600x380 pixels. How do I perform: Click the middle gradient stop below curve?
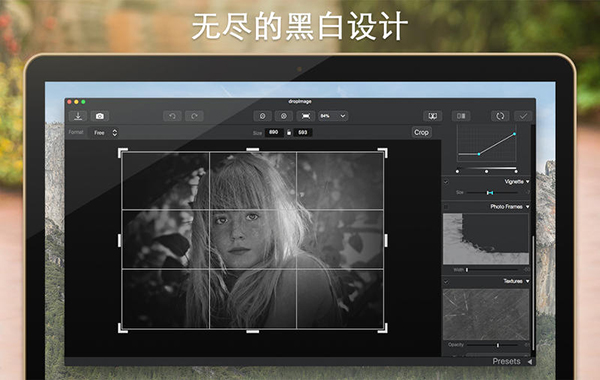click(x=486, y=171)
